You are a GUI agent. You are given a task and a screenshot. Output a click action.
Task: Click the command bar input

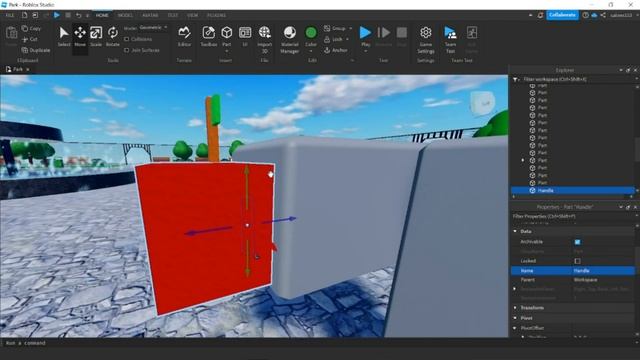click(x=254, y=343)
